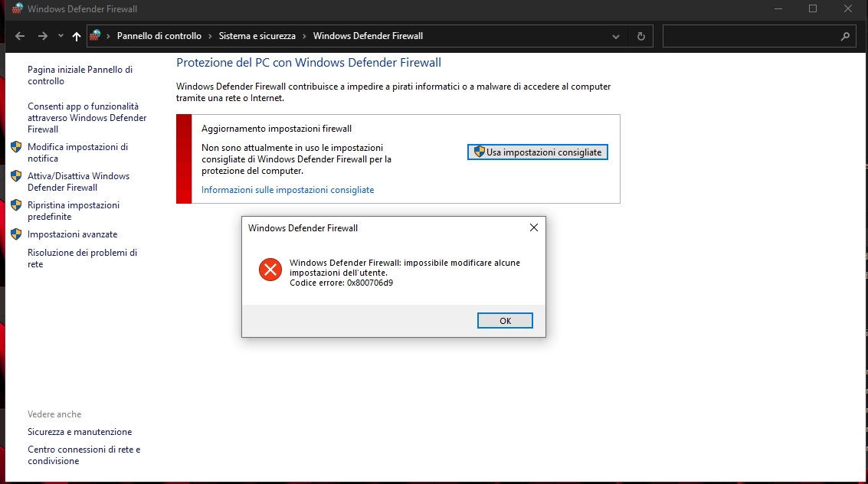The image size is (868, 484).
Task: Click shield icon beside 'Modifica impostazioni di notifica'
Action: click(16, 147)
